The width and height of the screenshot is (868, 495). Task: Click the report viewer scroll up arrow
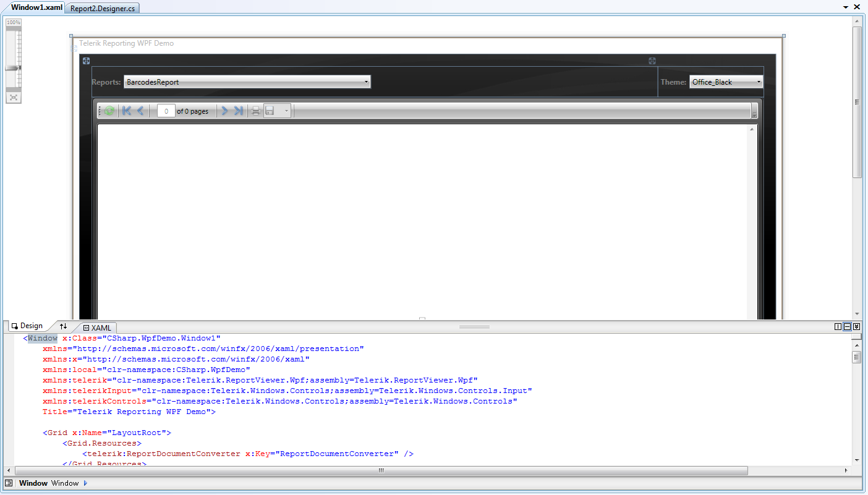pyautogui.click(x=752, y=129)
